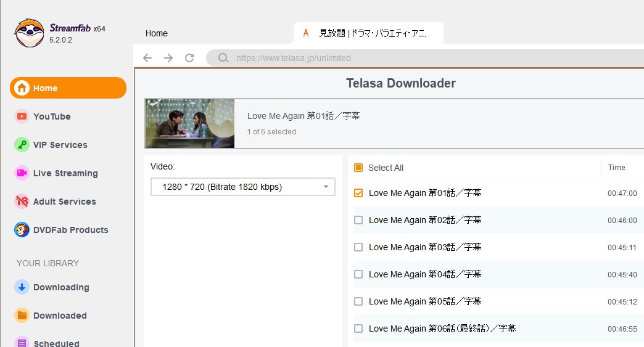
Task: Click the Select All label text
Action: click(x=386, y=168)
